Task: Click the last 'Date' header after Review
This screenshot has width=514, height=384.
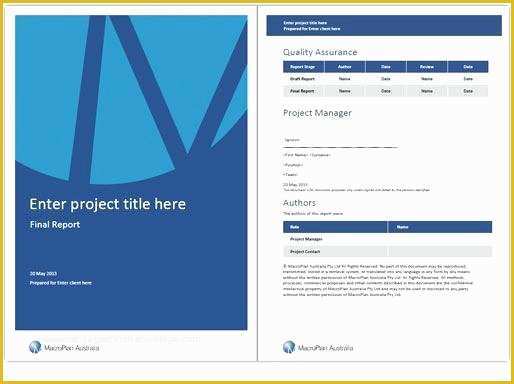Action: click(468, 67)
